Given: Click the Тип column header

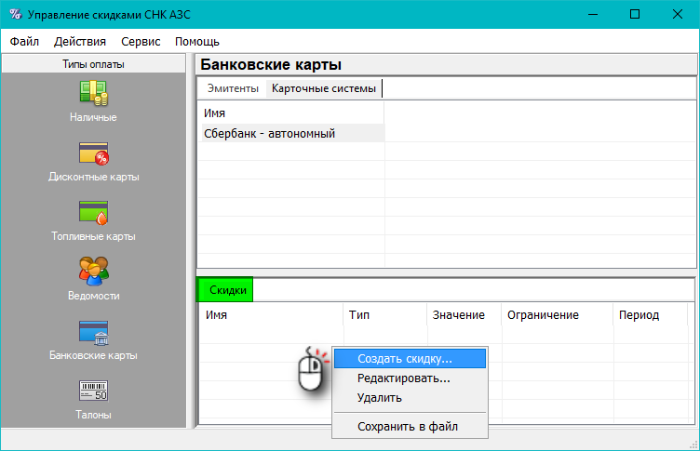Looking at the screenshot, I should [x=360, y=315].
